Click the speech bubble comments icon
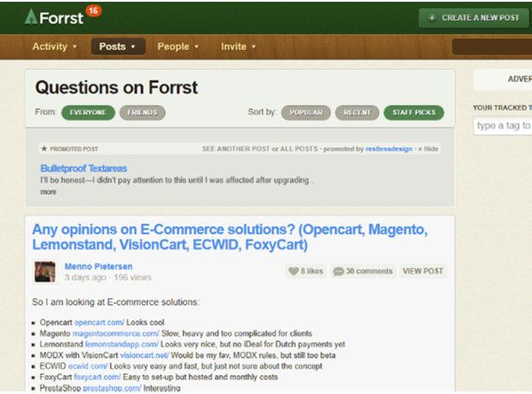The width and height of the screenshot is (532, 394). tap(338, 271)
